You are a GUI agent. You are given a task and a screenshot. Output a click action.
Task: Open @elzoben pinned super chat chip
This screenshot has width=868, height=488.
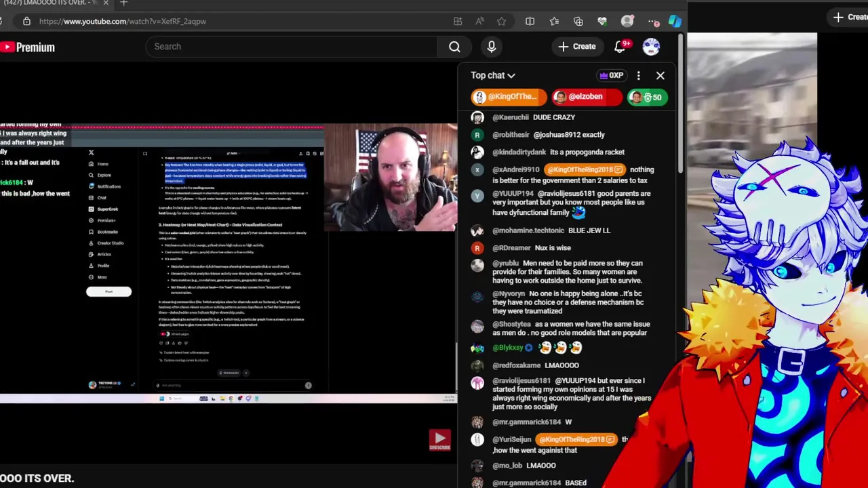click(587, 97)
